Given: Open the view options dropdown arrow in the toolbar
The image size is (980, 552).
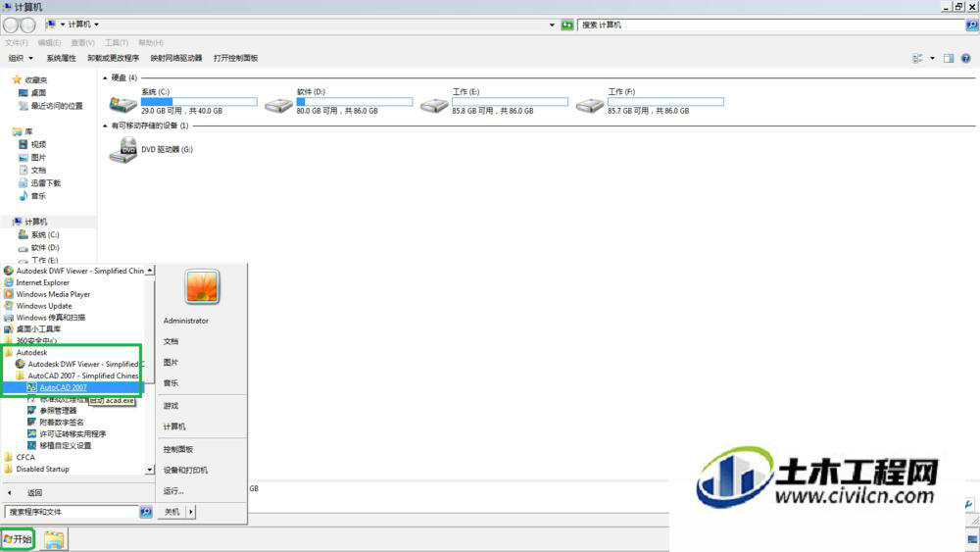Looking at the screenshot, I should (x=932, y=58).
